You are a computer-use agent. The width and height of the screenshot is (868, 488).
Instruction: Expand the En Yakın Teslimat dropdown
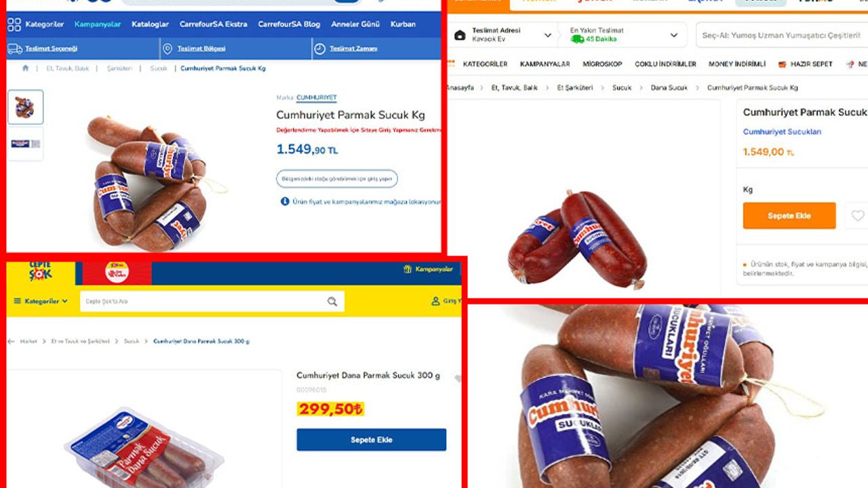[x=674, y=35]
